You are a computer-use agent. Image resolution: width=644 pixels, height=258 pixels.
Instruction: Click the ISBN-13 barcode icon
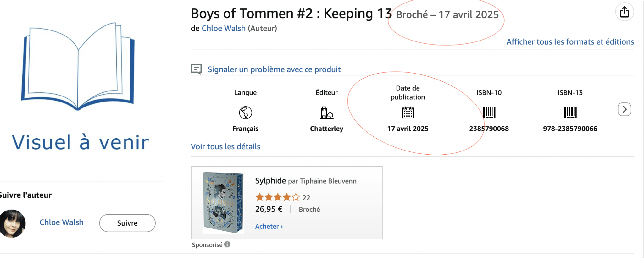click(570, 113)
